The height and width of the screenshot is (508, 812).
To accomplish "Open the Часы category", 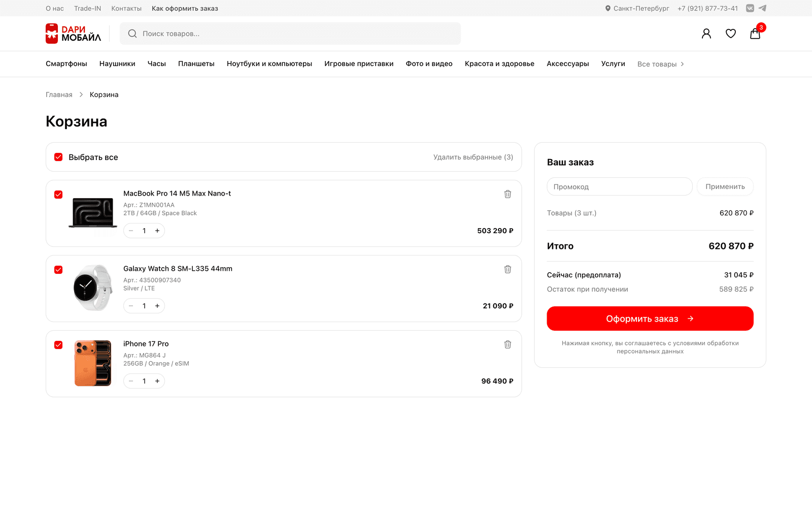I will pyautogui.click(x=157, y=63).
